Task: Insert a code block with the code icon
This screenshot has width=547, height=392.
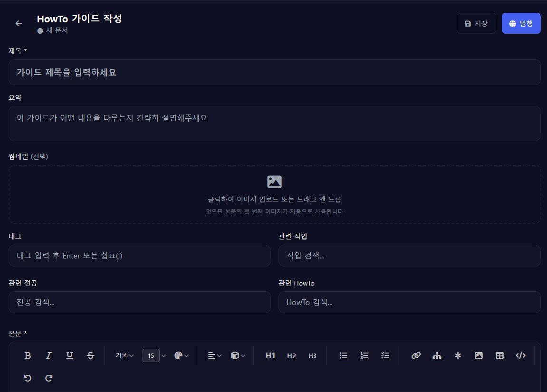Action: point(520,355)
